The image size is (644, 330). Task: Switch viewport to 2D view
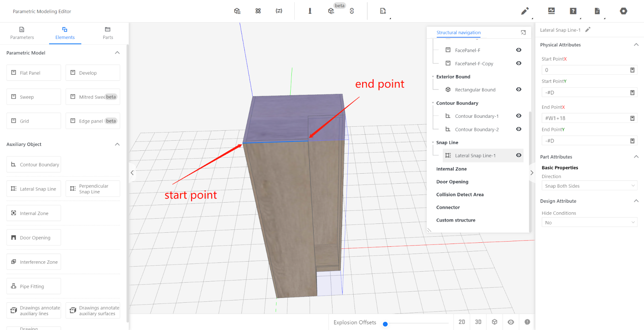(x=462, y=322)
